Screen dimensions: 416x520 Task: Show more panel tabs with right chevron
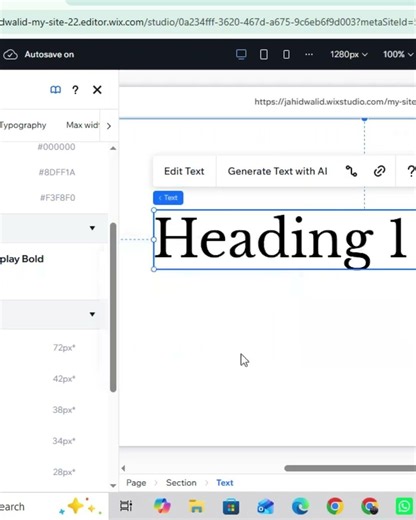tap(109, 126)
